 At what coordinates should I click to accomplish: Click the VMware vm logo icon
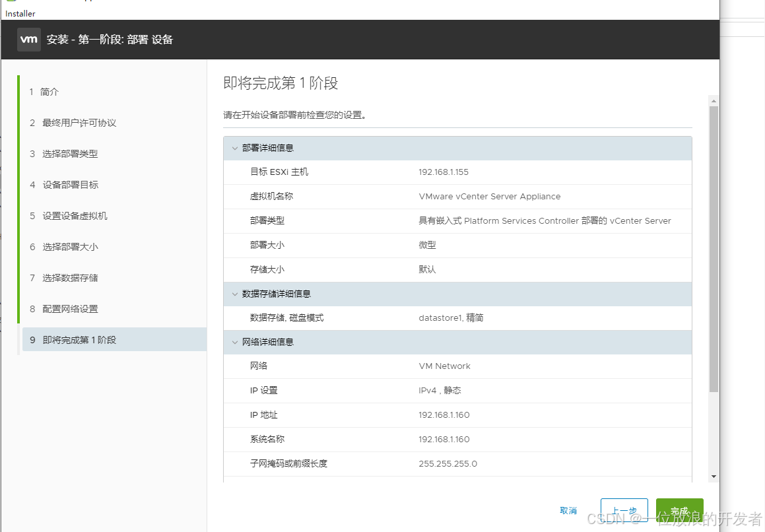click(x=29, y=40)
